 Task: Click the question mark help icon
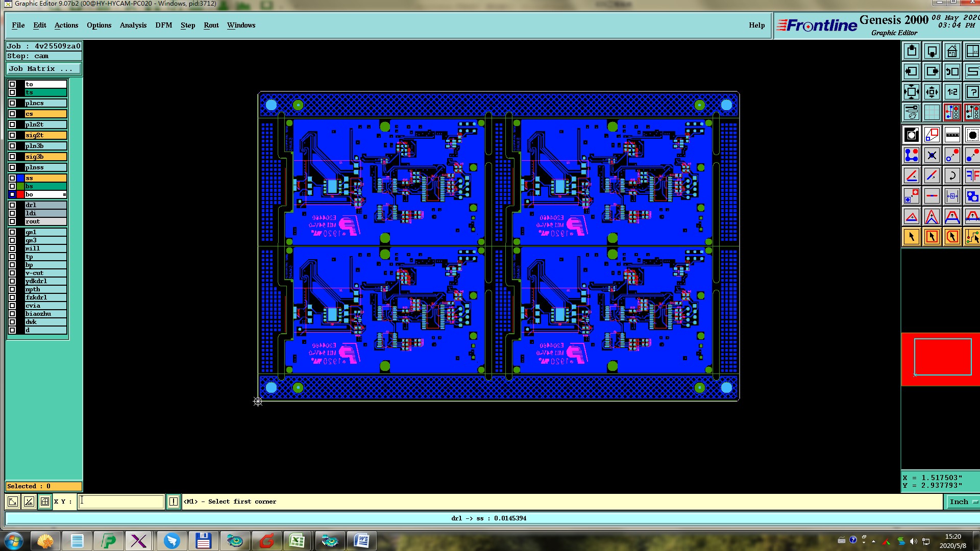972,92
